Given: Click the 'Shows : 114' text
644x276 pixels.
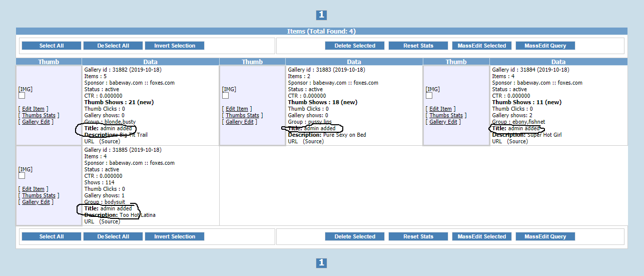Looking at the screenshot, I should point(99,182).
